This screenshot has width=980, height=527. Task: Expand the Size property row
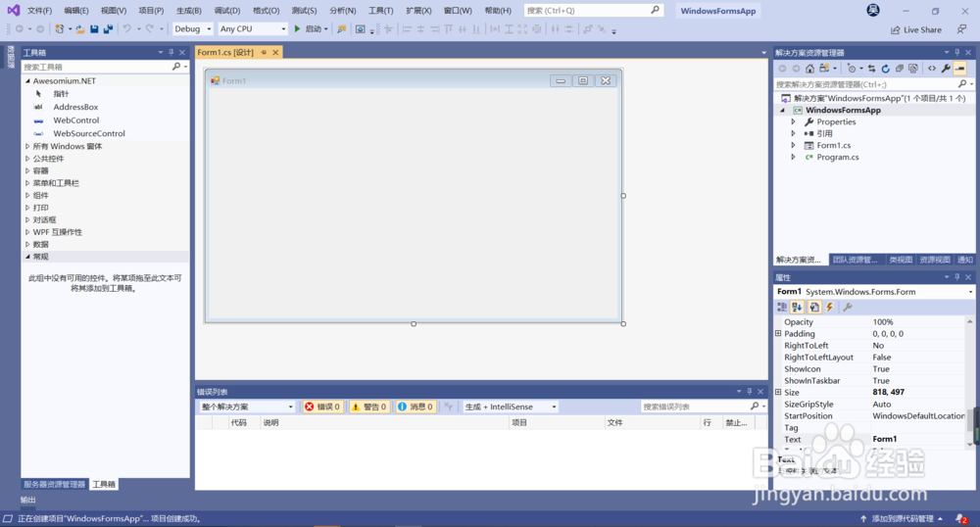778,392
